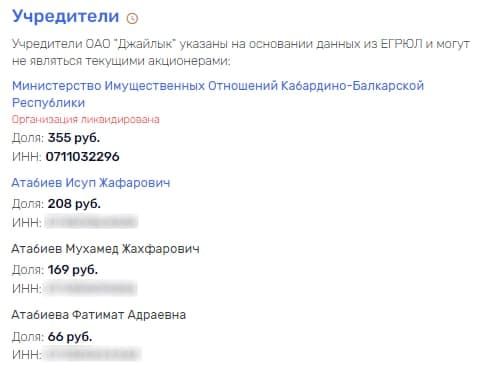Click the Доля label under the Ministry entry

click(28, 138)
